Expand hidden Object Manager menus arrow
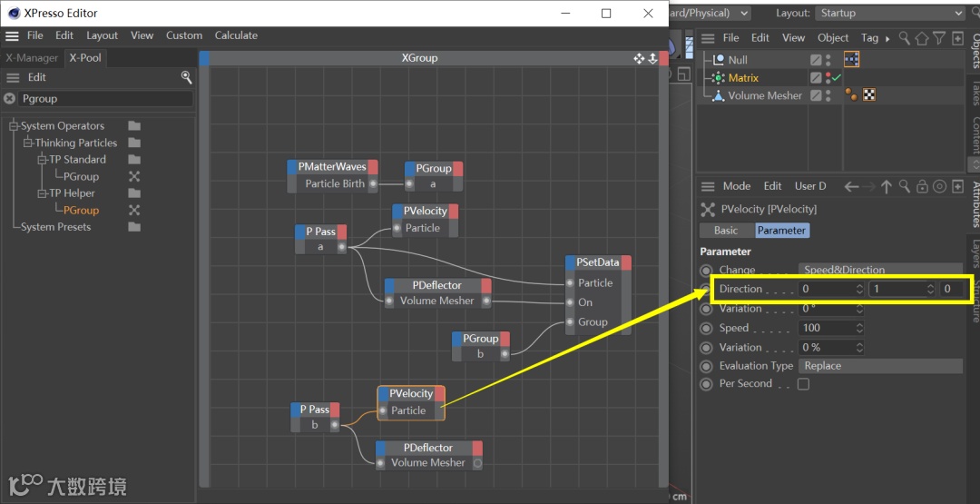This screenshot has height=504, width=980. pyautogui.click(x=887, y=39)
